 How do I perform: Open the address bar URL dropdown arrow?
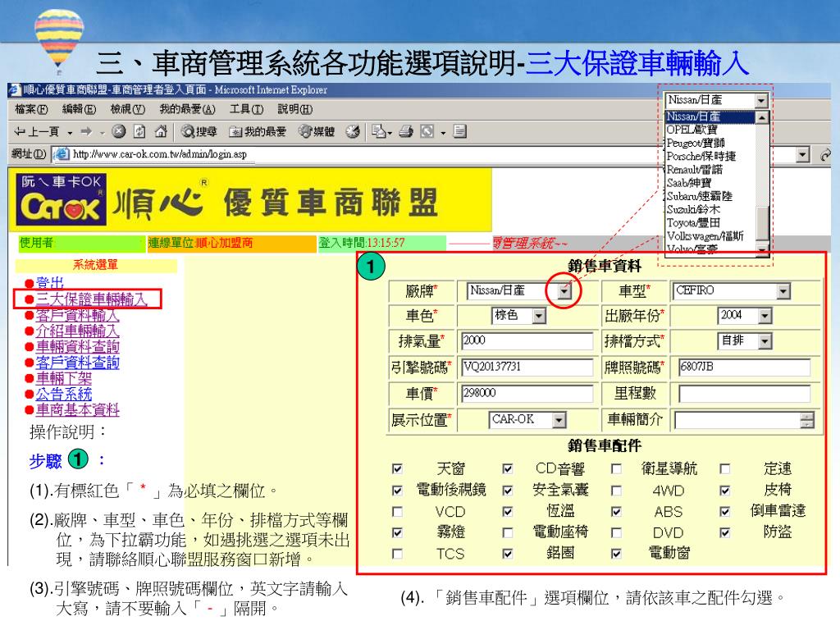tap(802, 155)
